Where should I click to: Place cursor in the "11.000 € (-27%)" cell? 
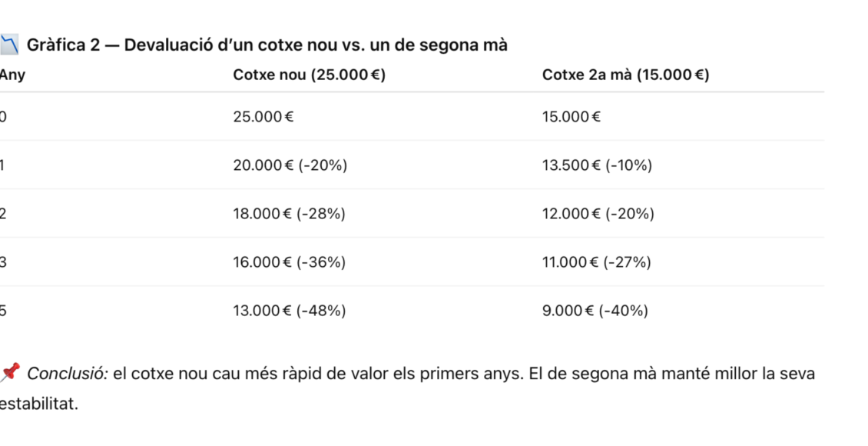pyautogui.click(x=596, y=262)
